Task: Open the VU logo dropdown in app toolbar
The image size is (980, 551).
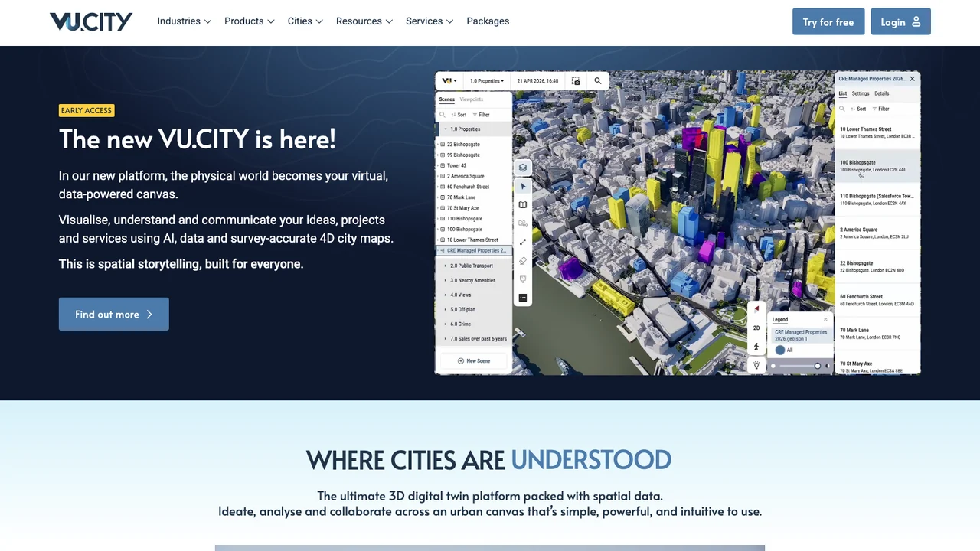Action: (449, 80)
